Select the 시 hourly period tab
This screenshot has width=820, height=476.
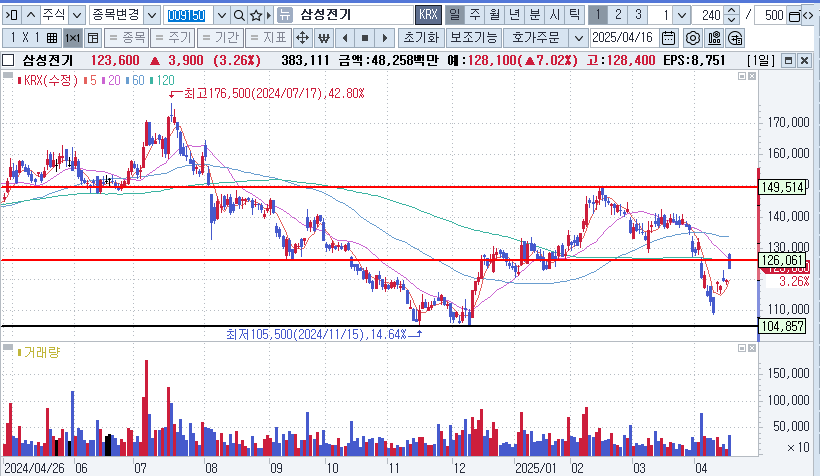(x=554, y=15)
